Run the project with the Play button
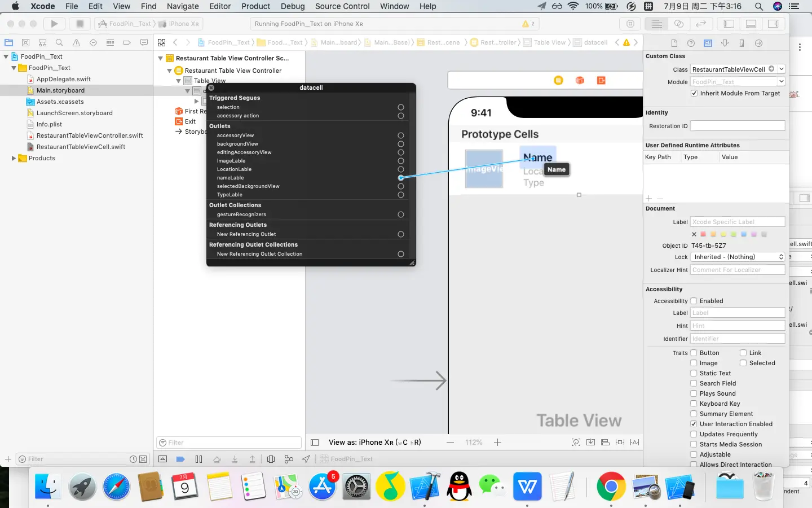Viewport: 812px width, 508px height. [x=54, y=24]
